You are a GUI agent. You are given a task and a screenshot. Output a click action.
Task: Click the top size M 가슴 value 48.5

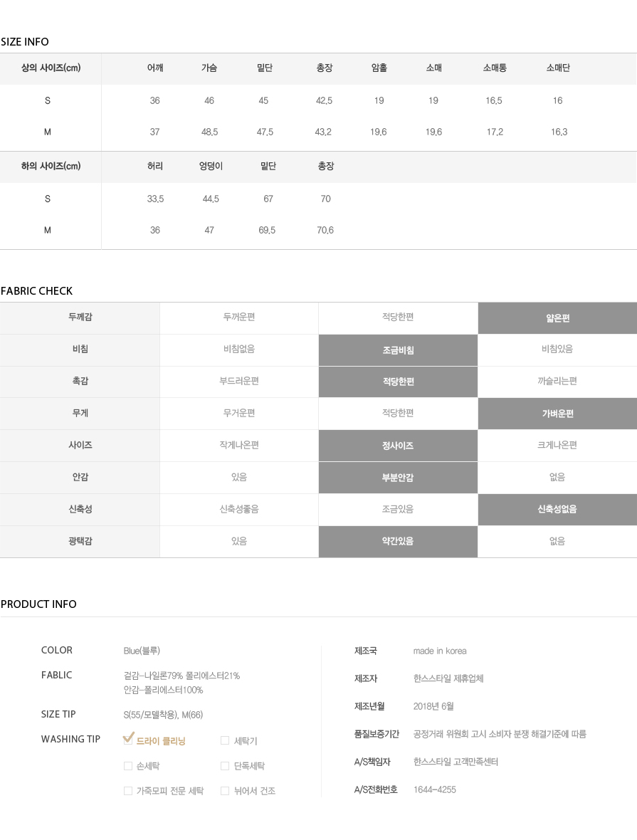click(209, 132)
